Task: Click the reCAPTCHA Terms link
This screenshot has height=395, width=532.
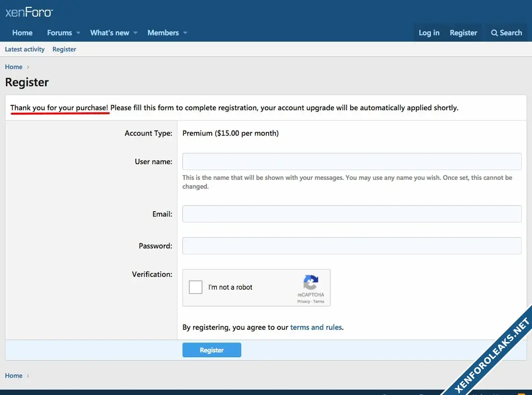Action: 319,301
